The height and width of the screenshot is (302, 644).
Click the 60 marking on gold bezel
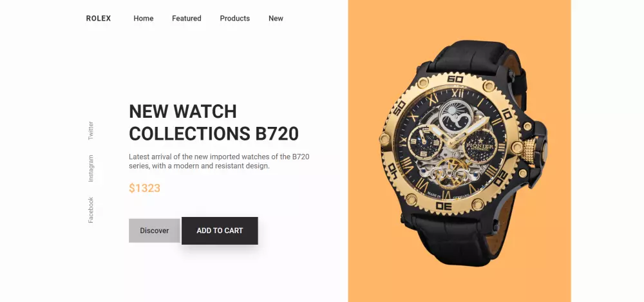[455, 79]
